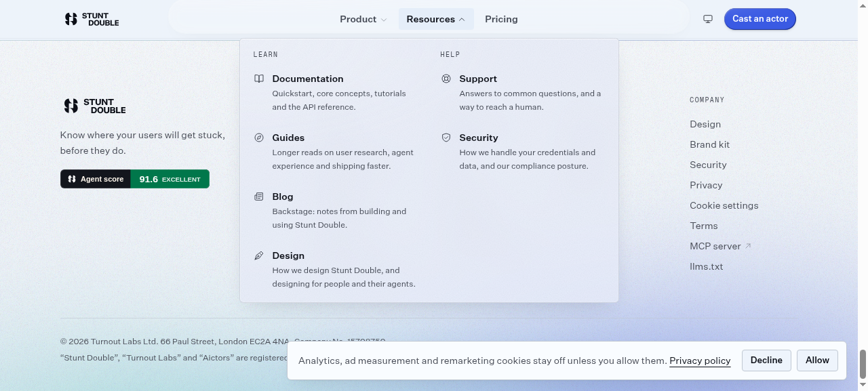Click the Stunt Double logo in header
Image resolution: width=868 pixels, height=391 pixels.
(x=92, y=19)
